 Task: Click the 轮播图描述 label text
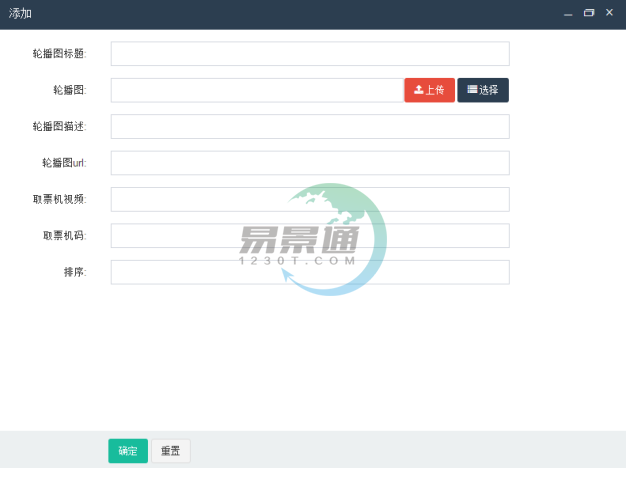coord(59,127)
